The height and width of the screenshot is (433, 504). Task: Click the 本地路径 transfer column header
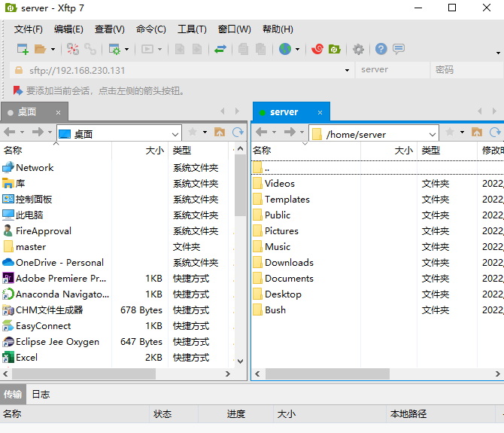pyautogui.click(x=440, y=413)
